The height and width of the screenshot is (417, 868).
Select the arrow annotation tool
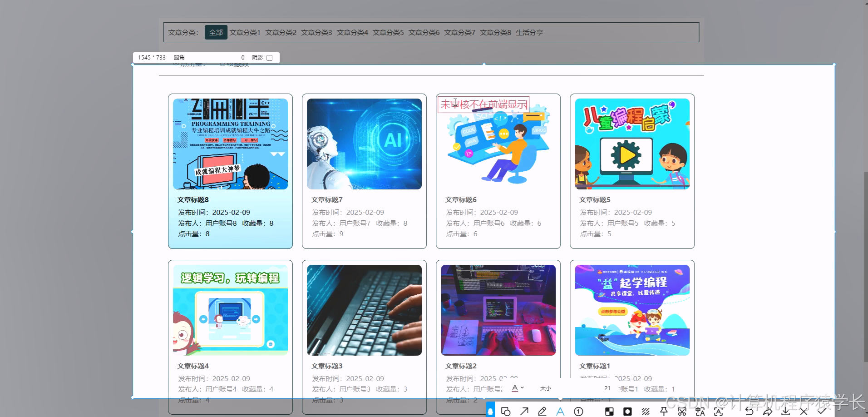tap(524, 411)
